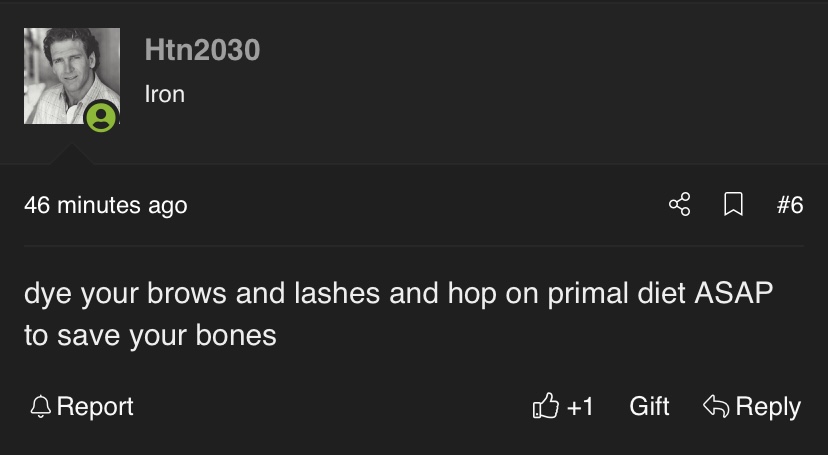Viewport: 828px width, 455px height.
Task: Click the share icon on the post
Action: (679, 205)
